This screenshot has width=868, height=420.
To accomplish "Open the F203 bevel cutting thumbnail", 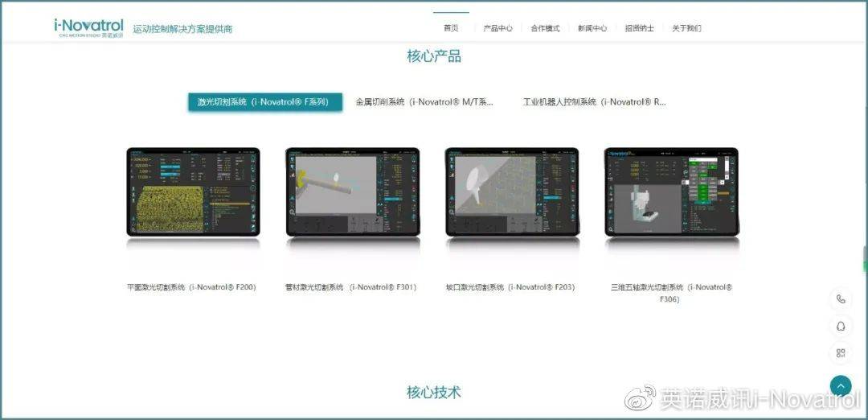I will click(x=512, y=191).
